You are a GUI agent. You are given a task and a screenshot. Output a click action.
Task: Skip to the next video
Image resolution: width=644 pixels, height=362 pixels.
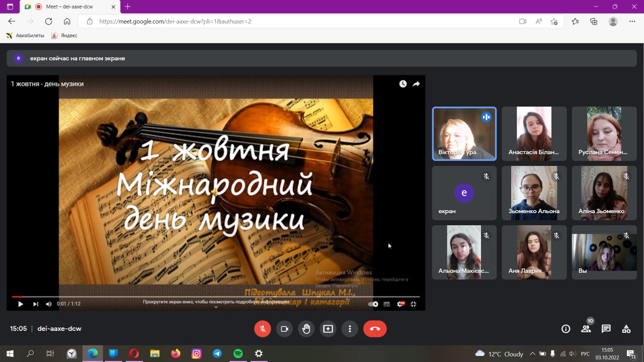point(36,304)
